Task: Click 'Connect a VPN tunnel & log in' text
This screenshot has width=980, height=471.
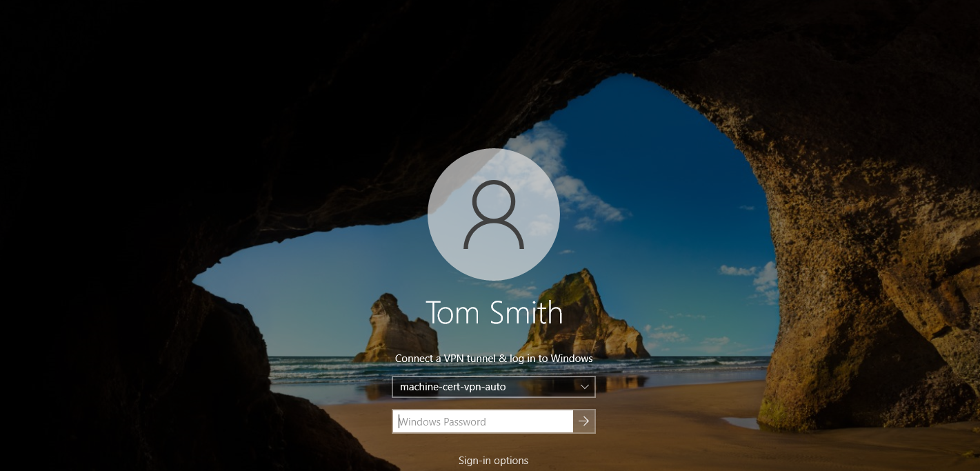Action: point(494,359)
